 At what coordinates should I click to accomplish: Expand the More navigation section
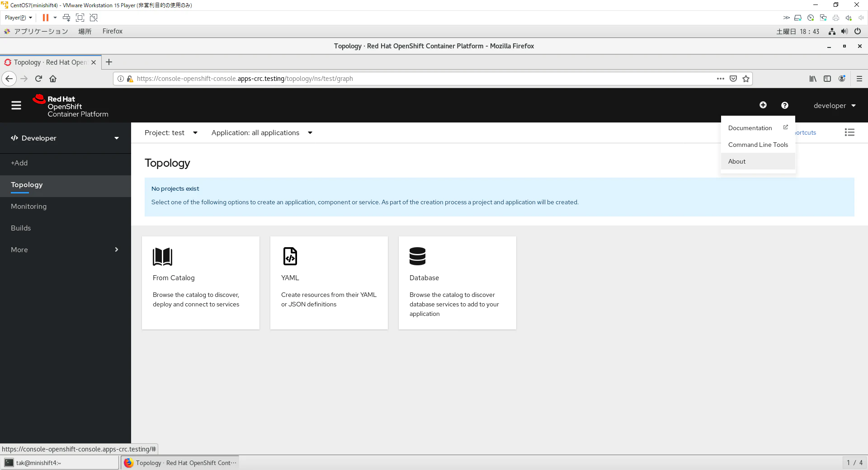pos(65,249)
